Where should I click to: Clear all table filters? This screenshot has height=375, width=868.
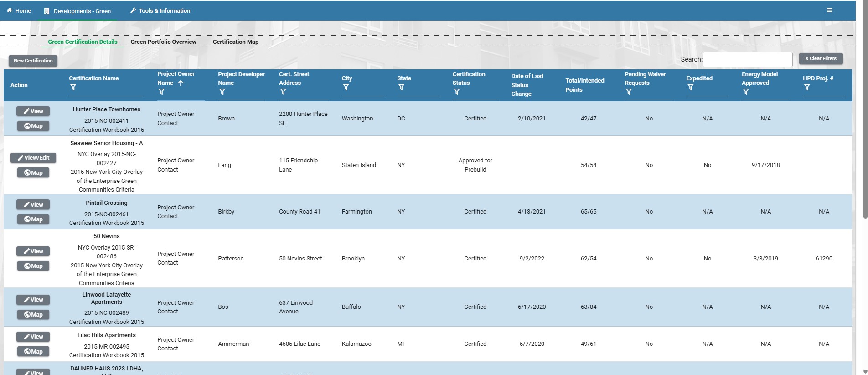click(821, 58)
